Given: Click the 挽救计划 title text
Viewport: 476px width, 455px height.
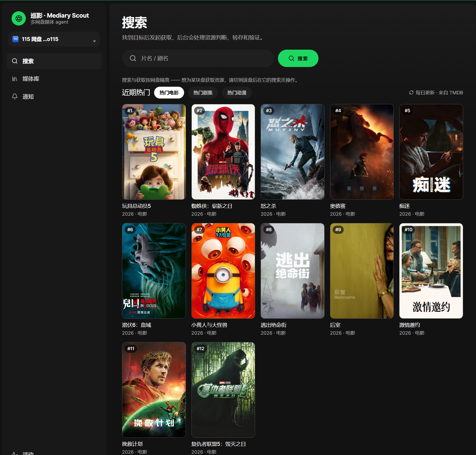Looking at the screenshot, I should tap(132, 444).
